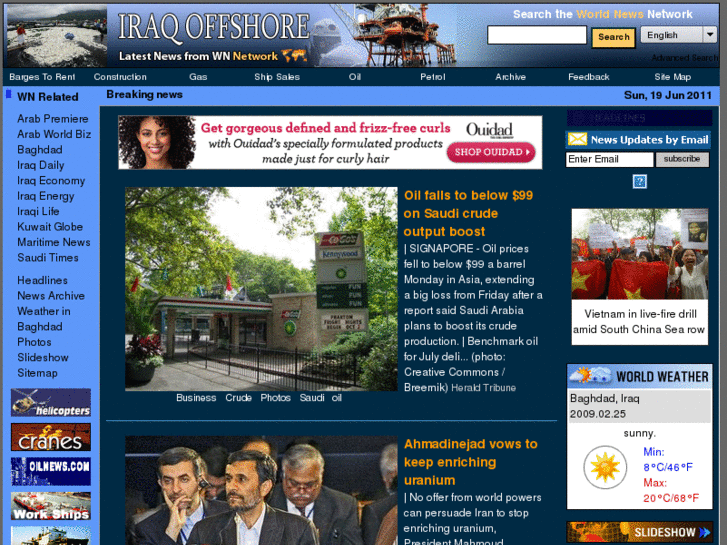
Task: Open the Vietnam live-fire drill caption
Action: point(639,321)
